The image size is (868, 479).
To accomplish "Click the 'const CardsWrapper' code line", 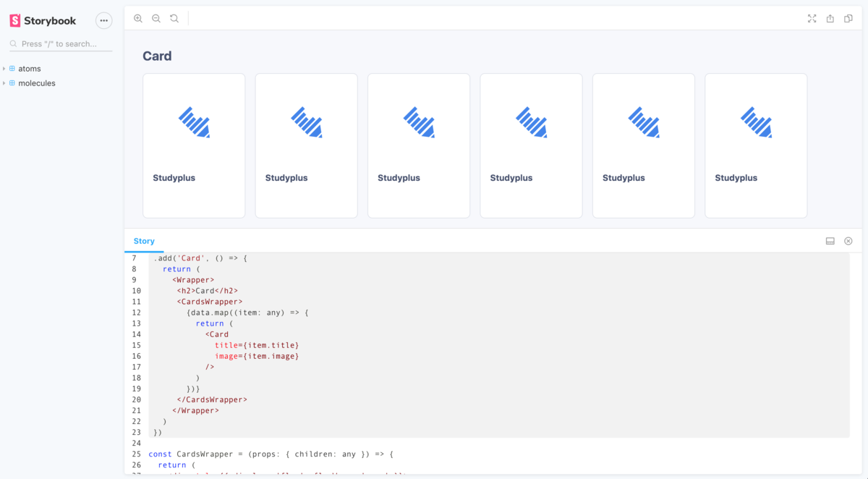I will [271, 454].
